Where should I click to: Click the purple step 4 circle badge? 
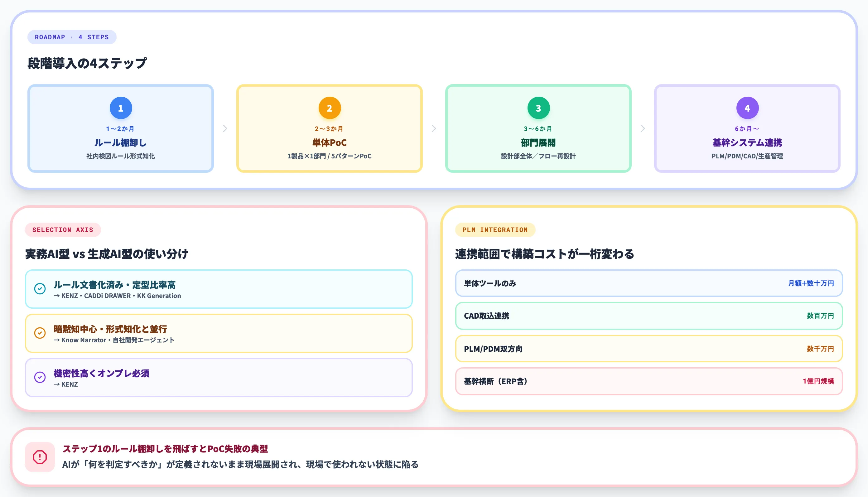[747, 108]
